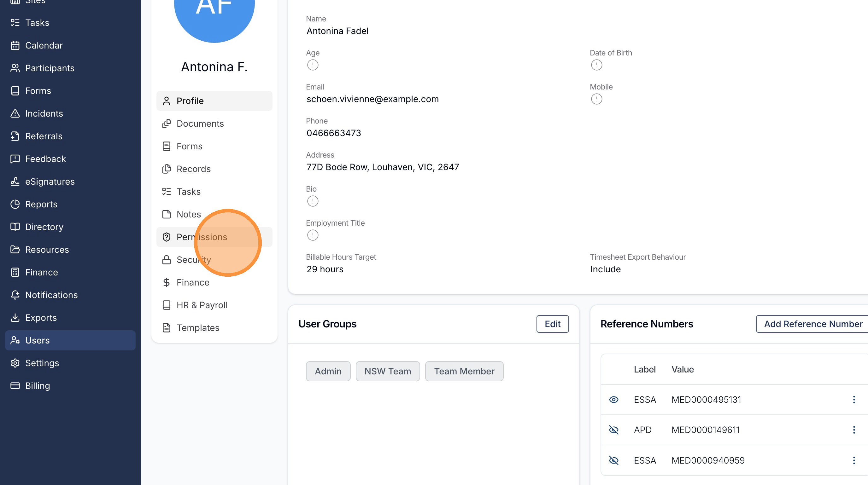Open Finance calculator icon in main sidebar
Image resolution: width=868 pixels, height=485 pixels.
click(15, 272)
